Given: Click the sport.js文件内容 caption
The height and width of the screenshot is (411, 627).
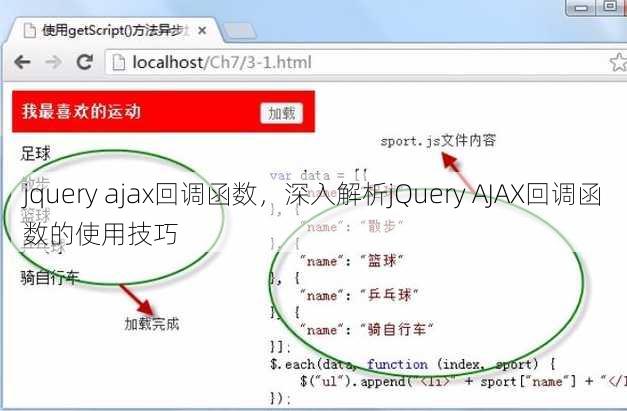Looking at the screenshot, I should tap(438, 141).
